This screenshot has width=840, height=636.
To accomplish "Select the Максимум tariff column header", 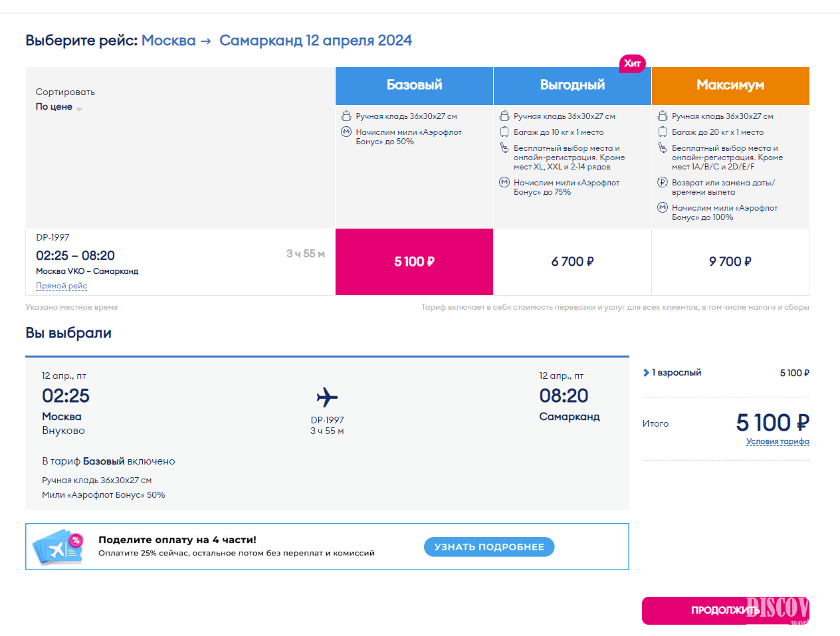I will pos(730,86).
